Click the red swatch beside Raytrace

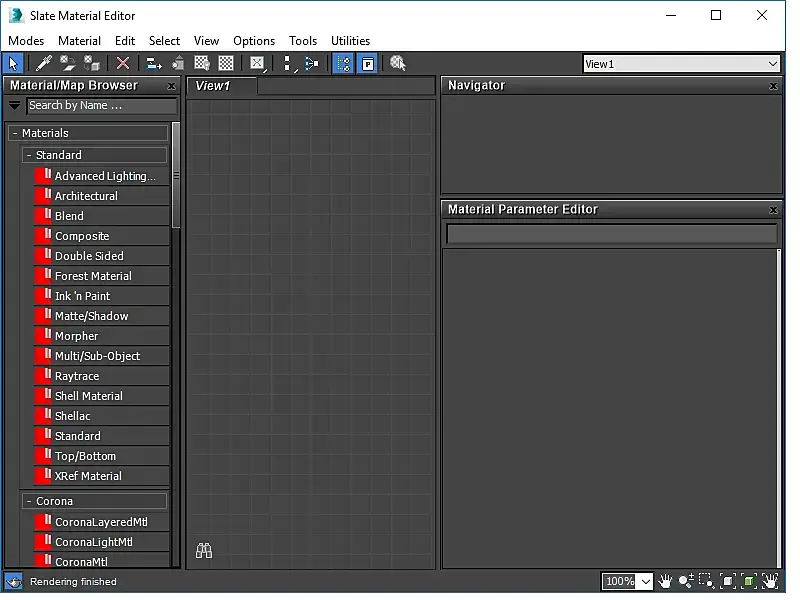(42, 376)
